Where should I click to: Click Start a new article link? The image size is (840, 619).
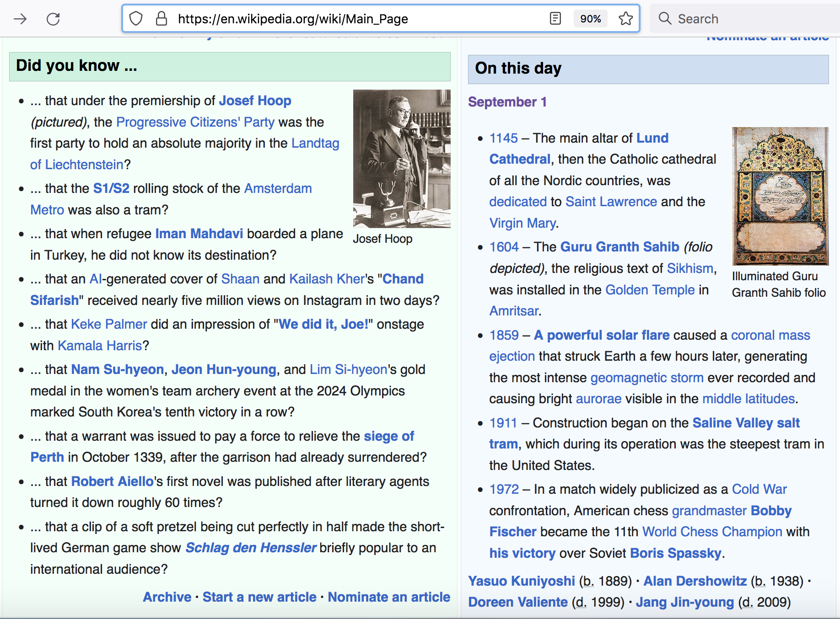coord(259,597)
